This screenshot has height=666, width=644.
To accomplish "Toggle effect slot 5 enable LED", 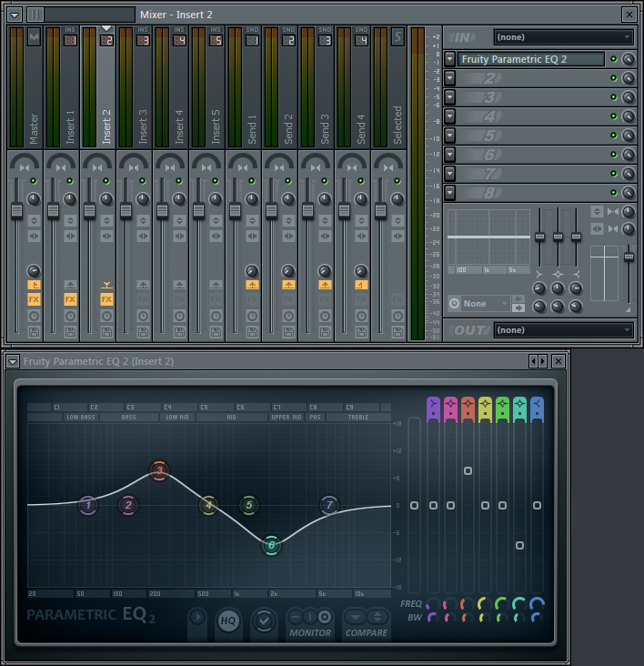I will tap(613, 136).
